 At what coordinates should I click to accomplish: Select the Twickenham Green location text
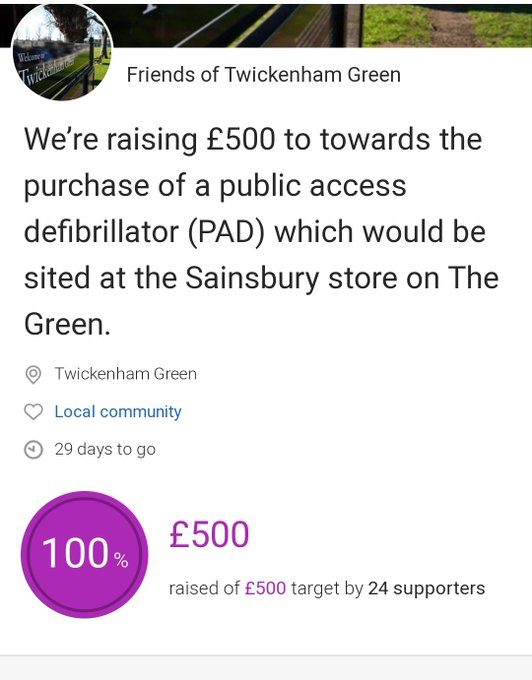pyautogui.click(x=125, y=373)
